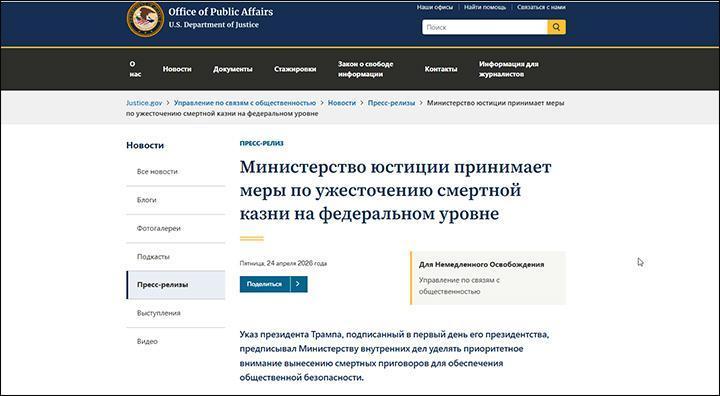This screenshot has height=396, width=720.
Task: Open the Пресс-релизы breadcrumb link
Action: pyautogui.click(x=391, y=103)
